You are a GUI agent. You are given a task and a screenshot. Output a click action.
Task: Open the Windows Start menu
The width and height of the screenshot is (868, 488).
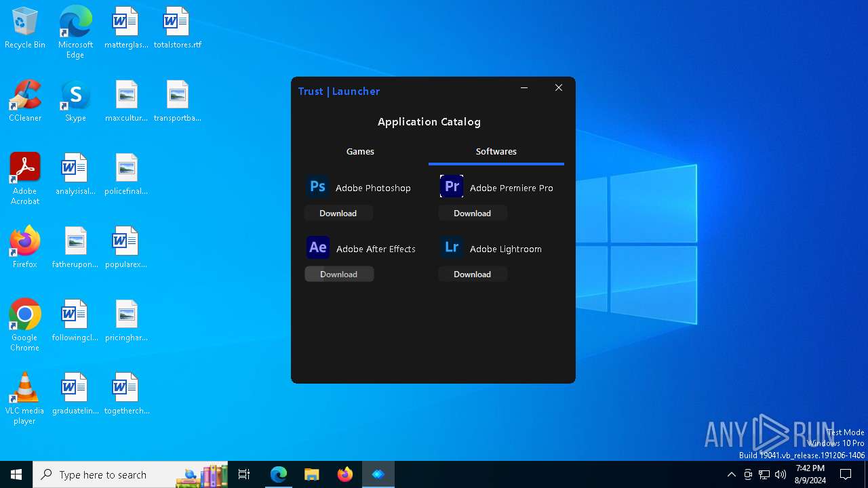pos(16,474)
